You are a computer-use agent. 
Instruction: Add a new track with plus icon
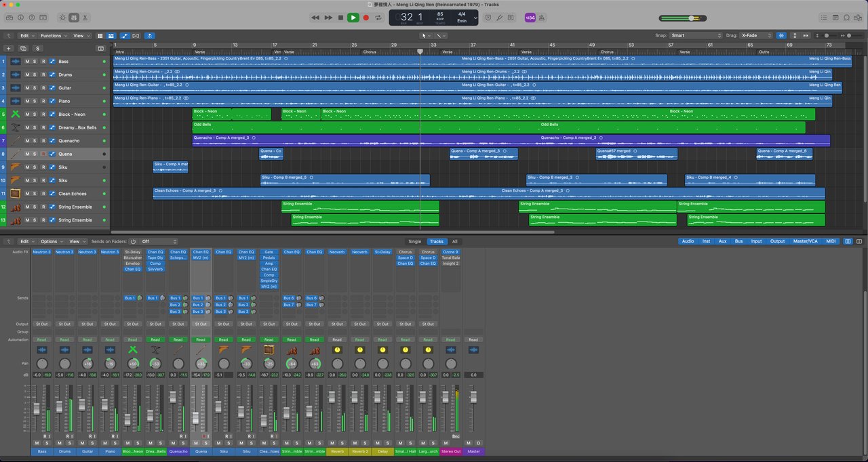[8, 48]
